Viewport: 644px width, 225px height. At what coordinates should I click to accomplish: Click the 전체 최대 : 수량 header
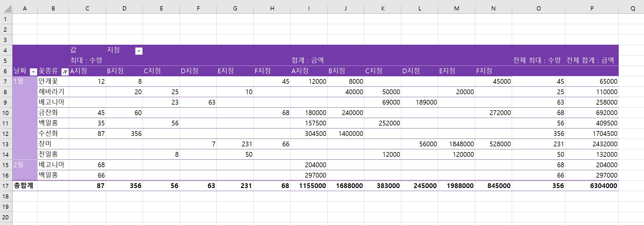click(x=539, y=60)
